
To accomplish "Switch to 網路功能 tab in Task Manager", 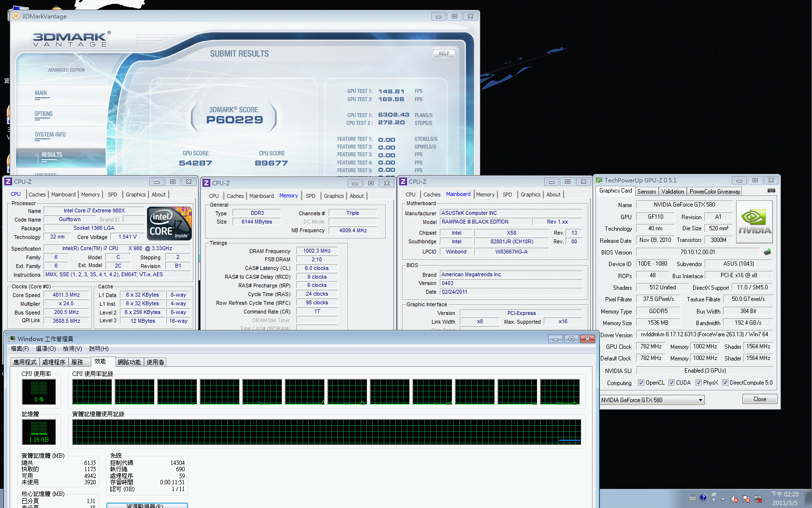I will (129, 362).
